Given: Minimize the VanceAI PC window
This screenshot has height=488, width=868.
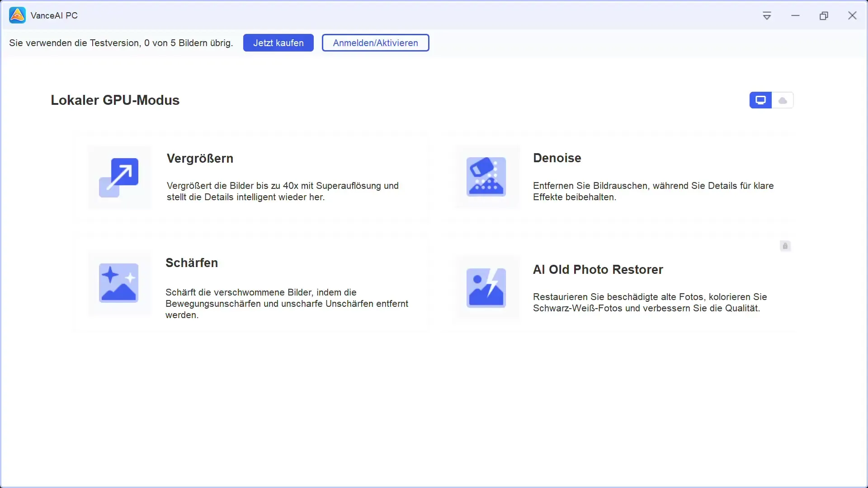Looking at the screenshot, I should coord(795,16).
